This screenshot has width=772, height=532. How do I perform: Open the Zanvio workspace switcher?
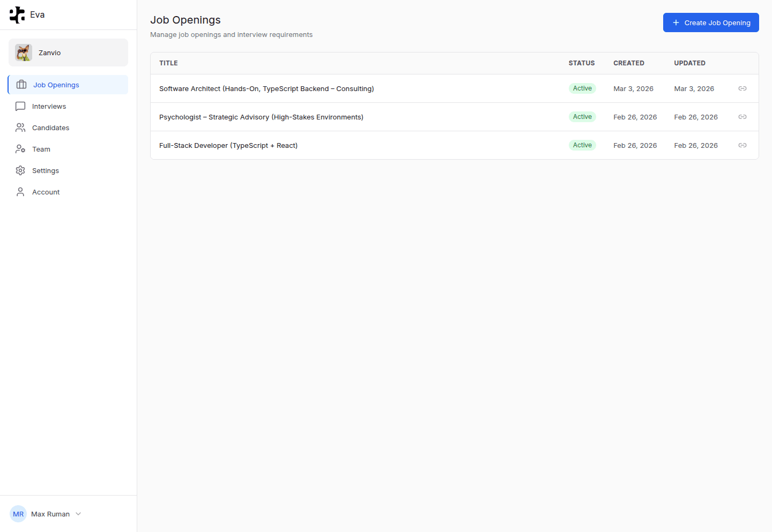(68, 53)
